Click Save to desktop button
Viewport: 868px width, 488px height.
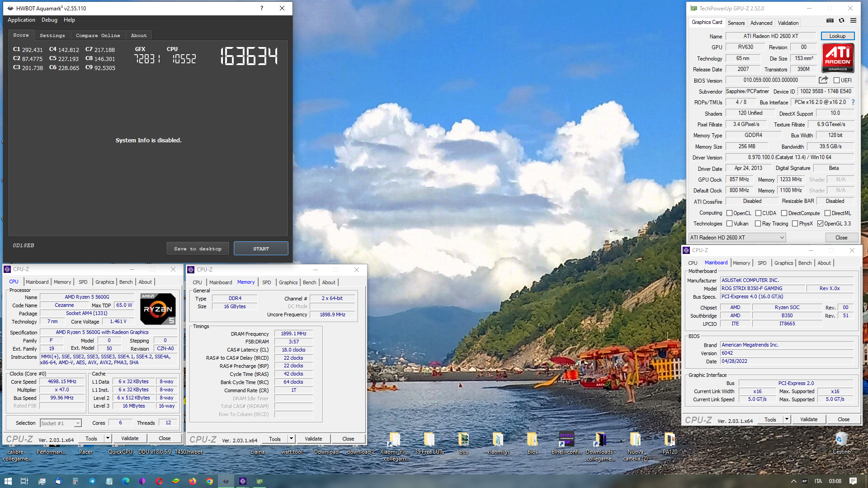click(198, 249)
